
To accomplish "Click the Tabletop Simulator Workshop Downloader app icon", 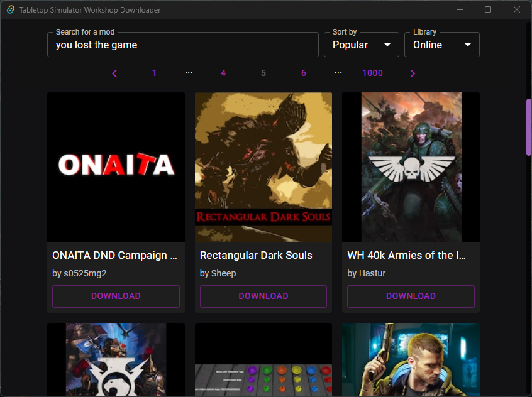I will coord(11,9).
